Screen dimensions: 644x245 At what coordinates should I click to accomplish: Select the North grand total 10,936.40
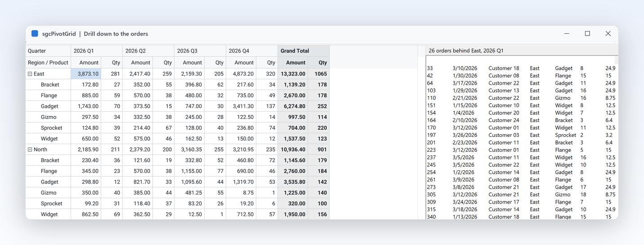coord(293,150)
